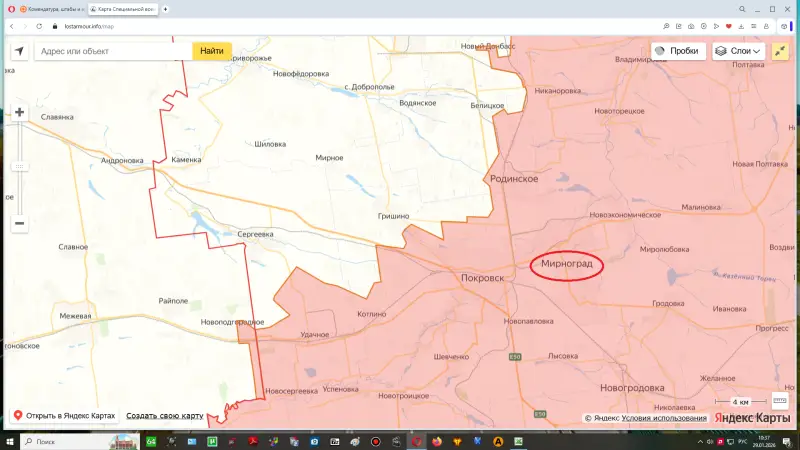Open the Windows Start menu

click(9, 441)
